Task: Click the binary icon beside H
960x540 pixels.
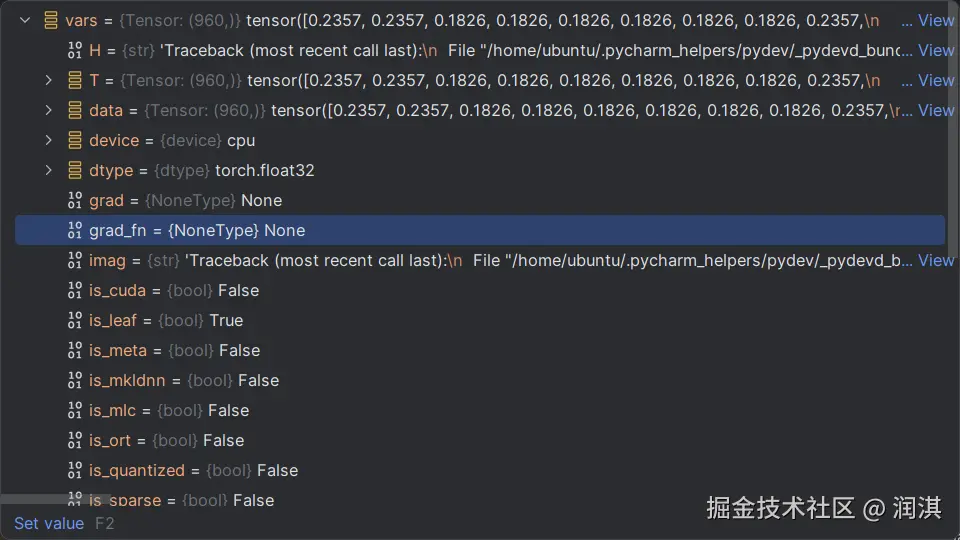Action: pos(74,50)
